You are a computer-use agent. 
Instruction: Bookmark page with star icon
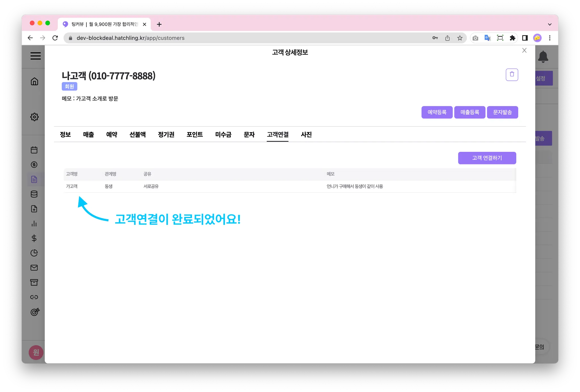460,38
